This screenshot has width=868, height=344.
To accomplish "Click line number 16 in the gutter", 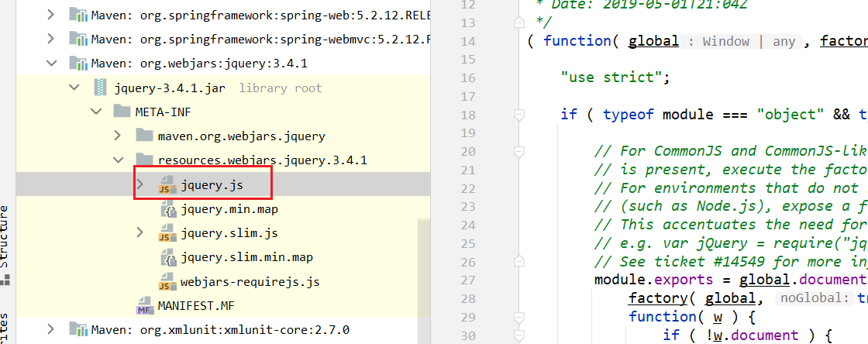I will point(488,77).
